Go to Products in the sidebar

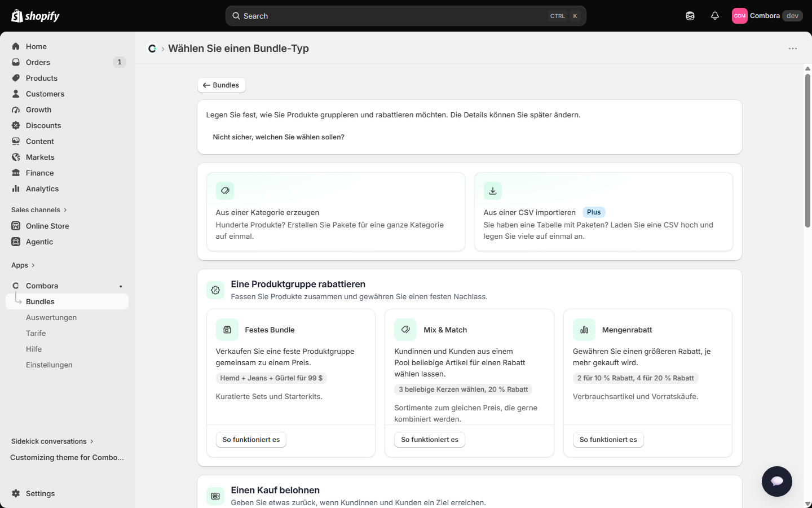pos(67,78)
